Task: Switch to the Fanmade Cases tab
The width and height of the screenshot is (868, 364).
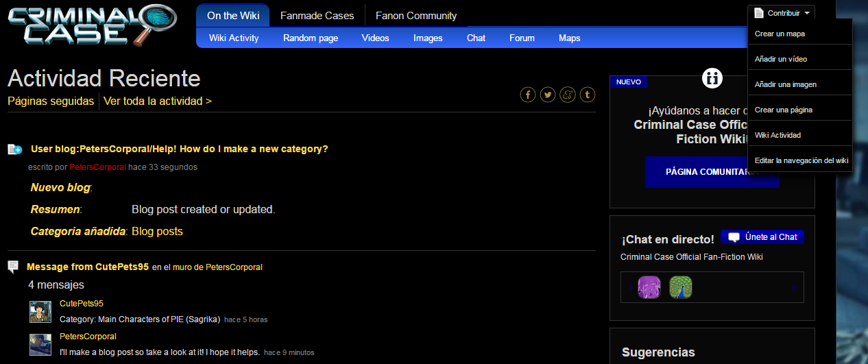Action: [x=317, y=15]
